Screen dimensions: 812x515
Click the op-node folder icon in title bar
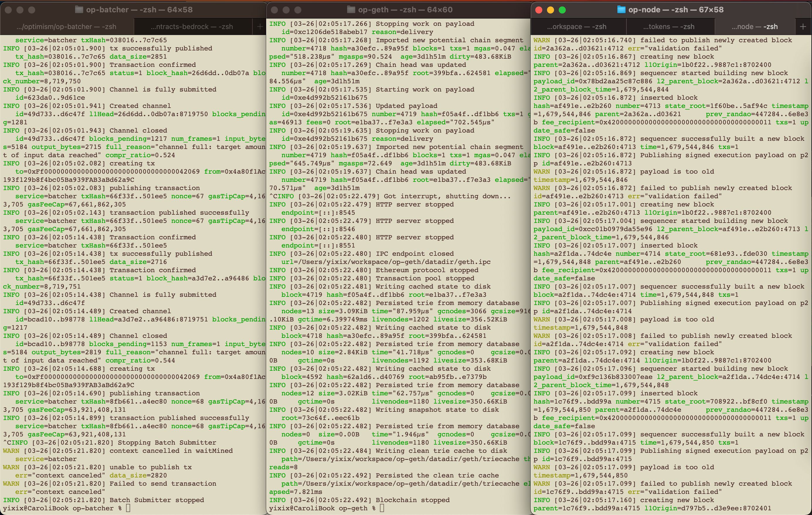621,9
